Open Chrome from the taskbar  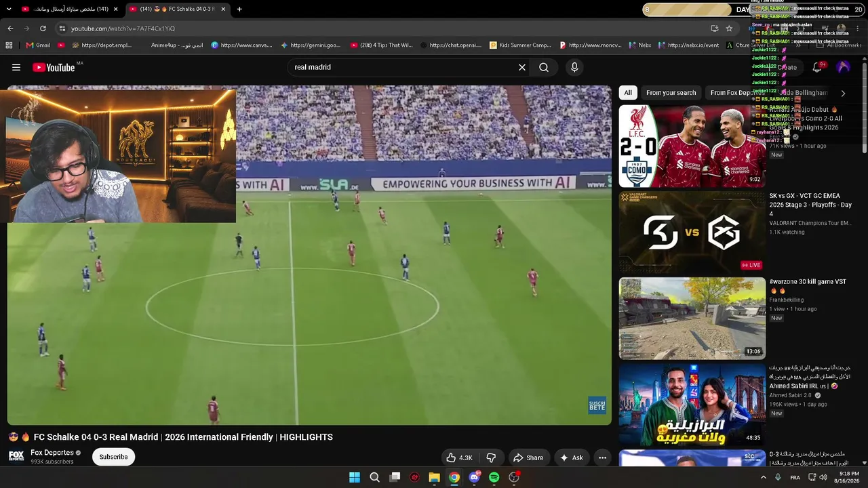click(454, 477)
